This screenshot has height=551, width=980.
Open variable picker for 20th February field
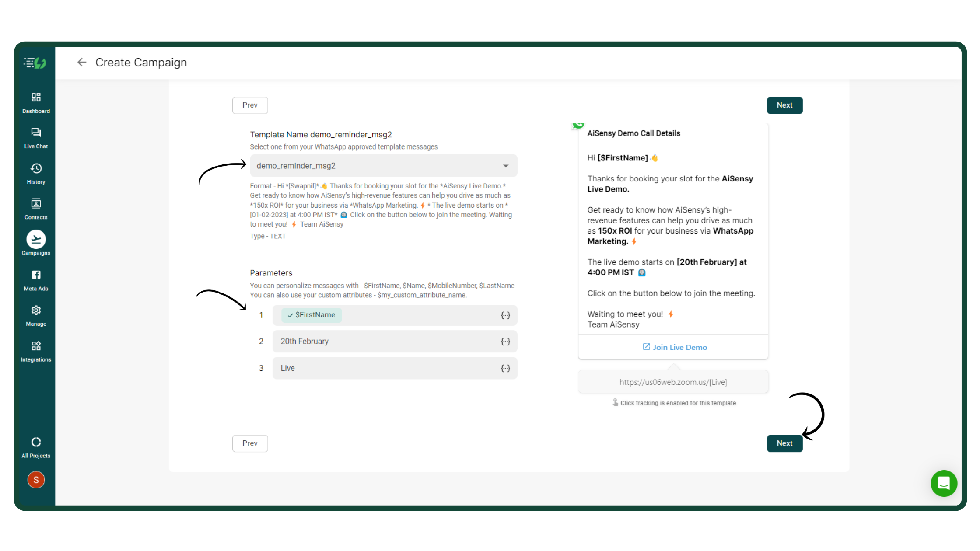pyautogui.click(x=505, y=342)
